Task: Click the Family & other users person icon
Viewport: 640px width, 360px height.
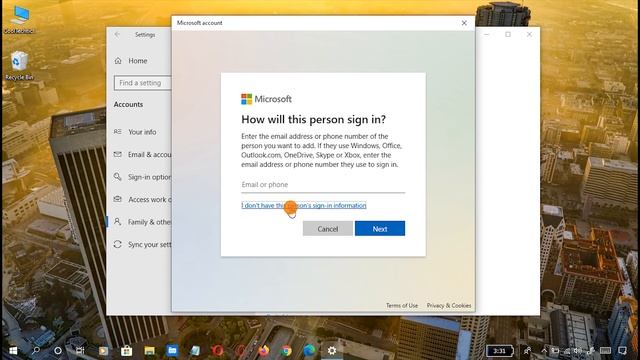Action: click(118, 222)
